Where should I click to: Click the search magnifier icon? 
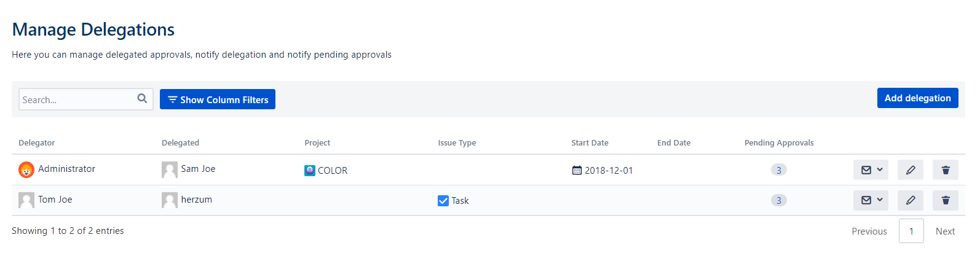[142, 98]
